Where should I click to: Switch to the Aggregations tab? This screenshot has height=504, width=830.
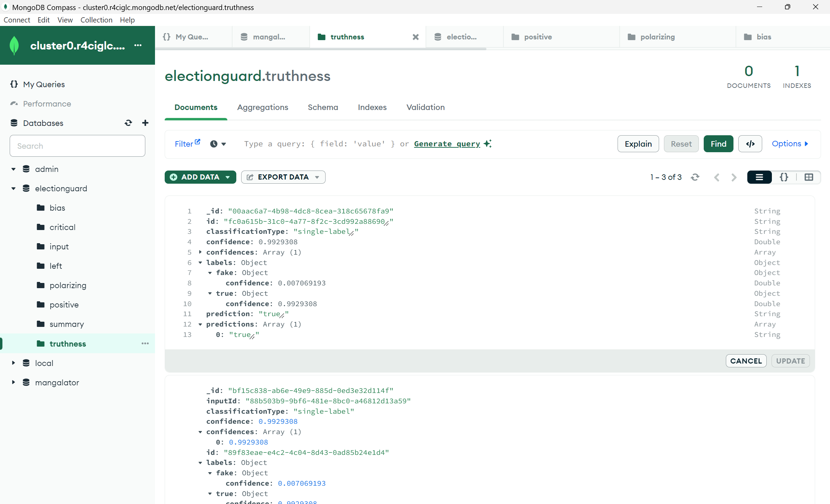click(263, 107)
